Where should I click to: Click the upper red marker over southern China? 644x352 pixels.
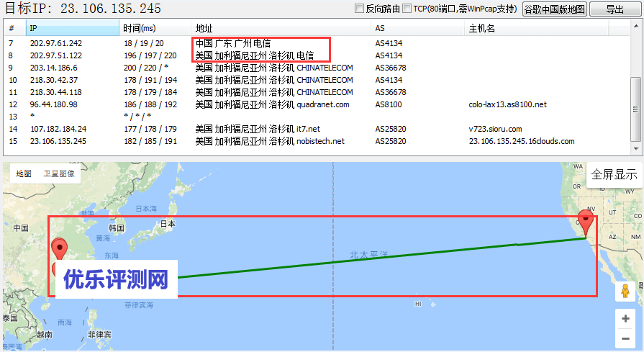[60, 248]
